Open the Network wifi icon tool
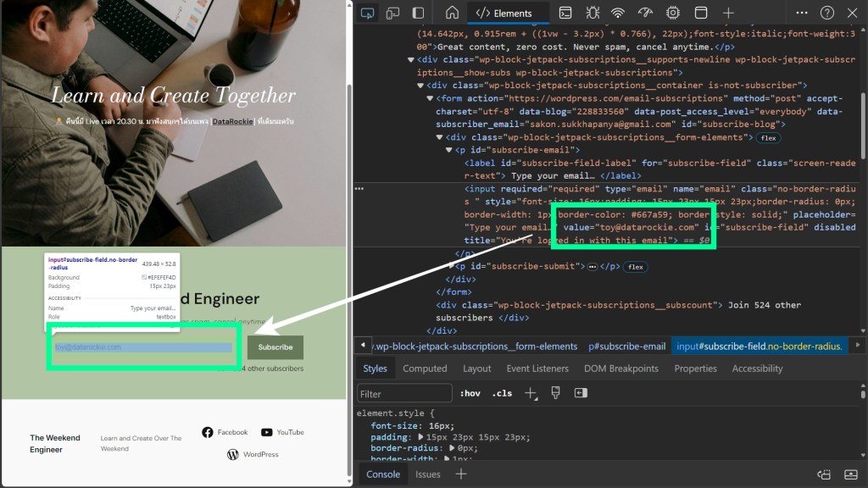This screenshot has width=868, height=488. tap(618, 13)
